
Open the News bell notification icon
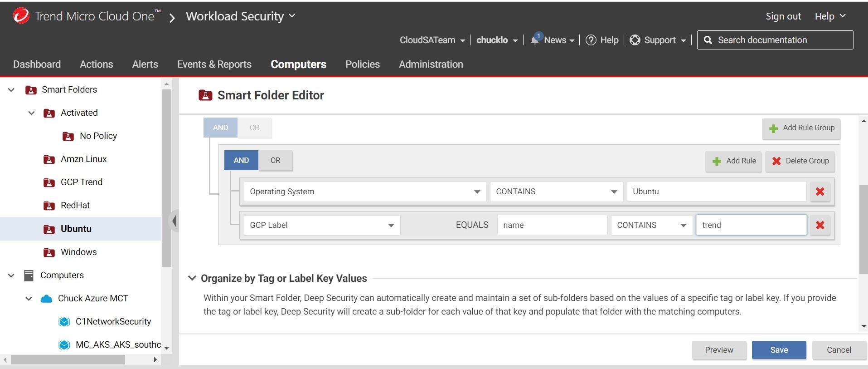[x=535, y=39]
